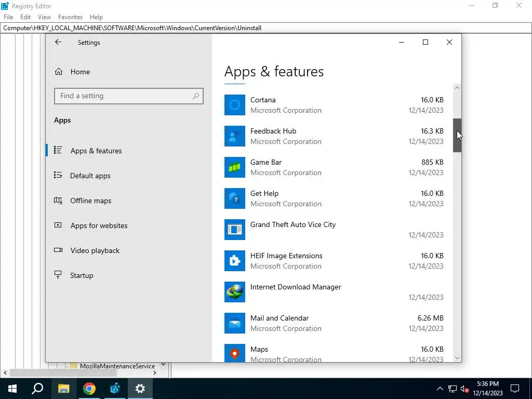Click the Mail and Calendar icon
532x399 pixels.
click(234, 323)
